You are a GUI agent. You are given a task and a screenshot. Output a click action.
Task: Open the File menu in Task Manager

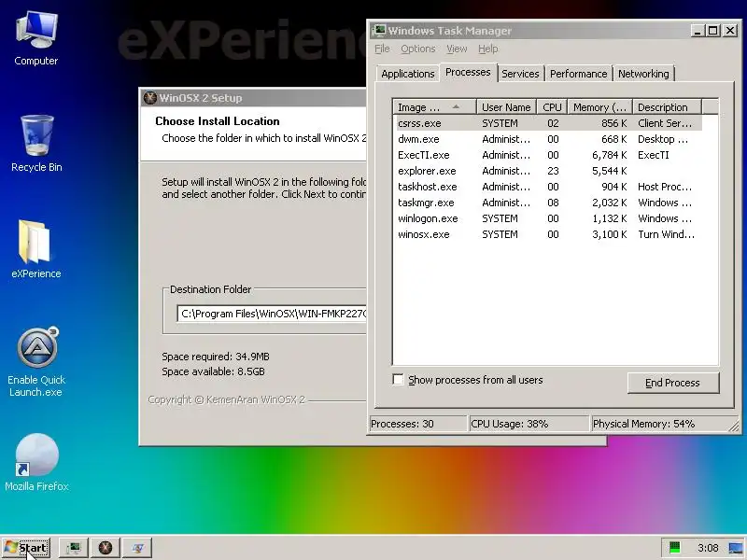coord(382,49)
